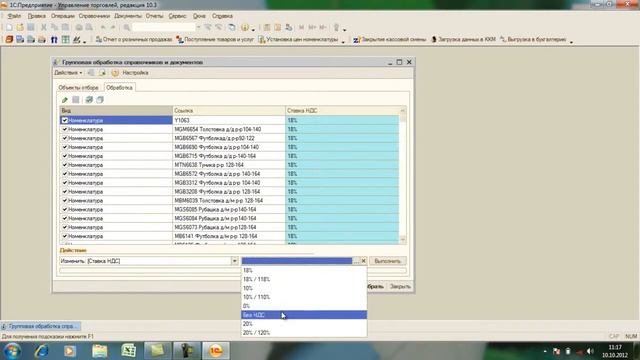Click the main toolbar search input field
This screenshot has height=360, width=640.
164,27
